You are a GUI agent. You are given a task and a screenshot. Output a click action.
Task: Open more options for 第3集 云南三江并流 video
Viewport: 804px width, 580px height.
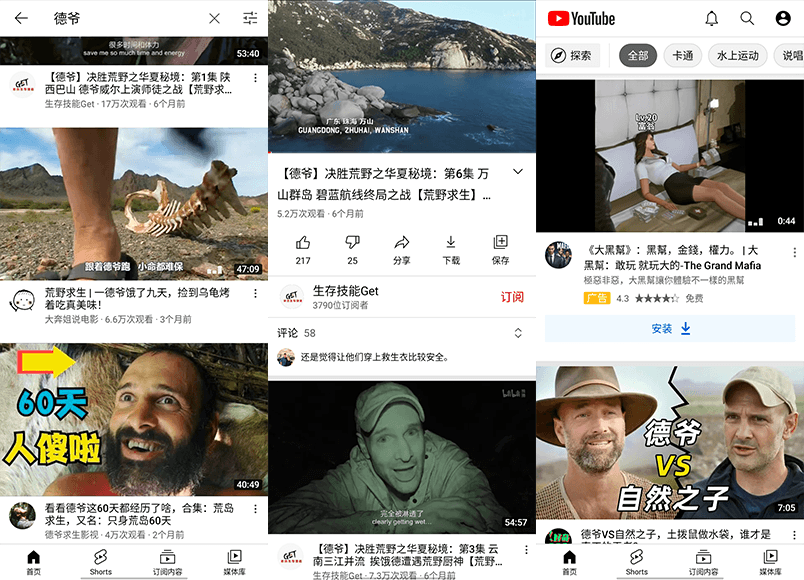526,550
